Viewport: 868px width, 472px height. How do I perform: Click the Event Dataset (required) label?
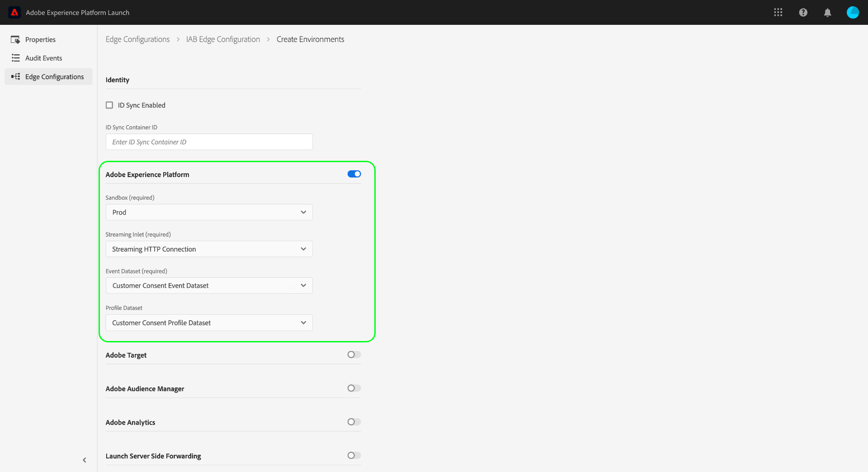click(x=136, y=271)
